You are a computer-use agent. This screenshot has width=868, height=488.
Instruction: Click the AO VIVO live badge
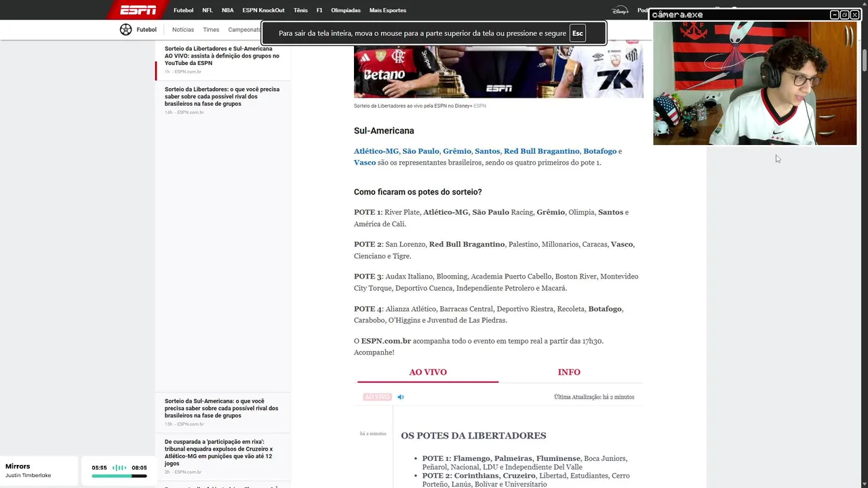pos(377,397)
